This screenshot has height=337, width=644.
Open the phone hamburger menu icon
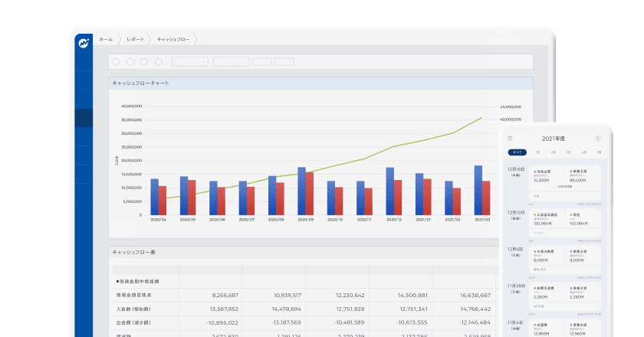click(x=510, y=139)
